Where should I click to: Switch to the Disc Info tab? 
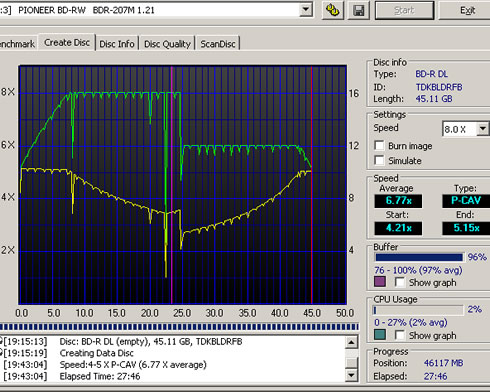pos(117,44)
